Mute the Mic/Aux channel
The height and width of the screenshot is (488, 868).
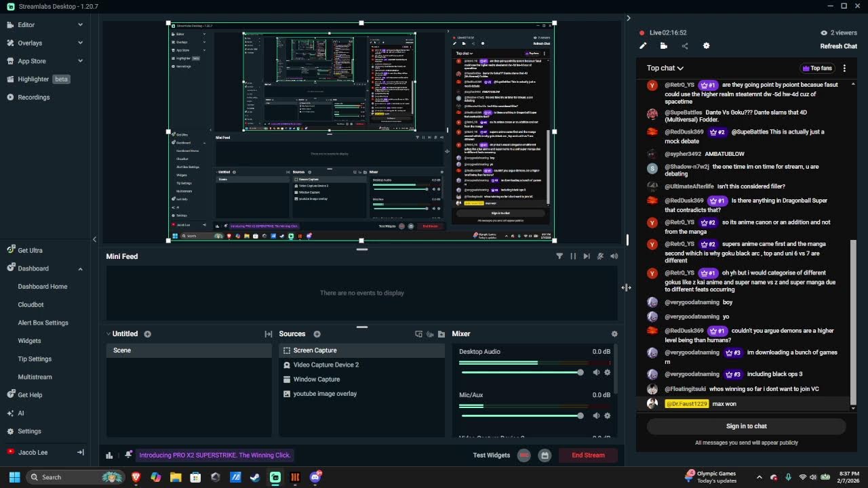tap(596, 415)
